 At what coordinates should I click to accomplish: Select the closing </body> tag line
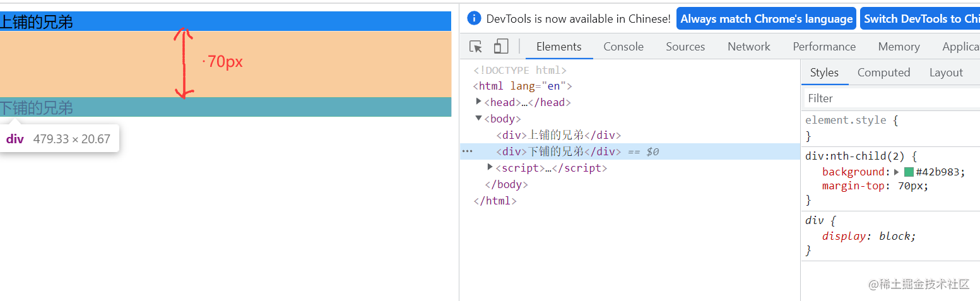506,184
